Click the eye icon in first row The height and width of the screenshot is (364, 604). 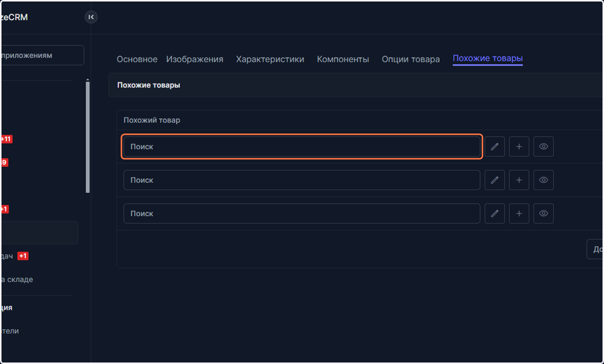(x=544, y=147)
